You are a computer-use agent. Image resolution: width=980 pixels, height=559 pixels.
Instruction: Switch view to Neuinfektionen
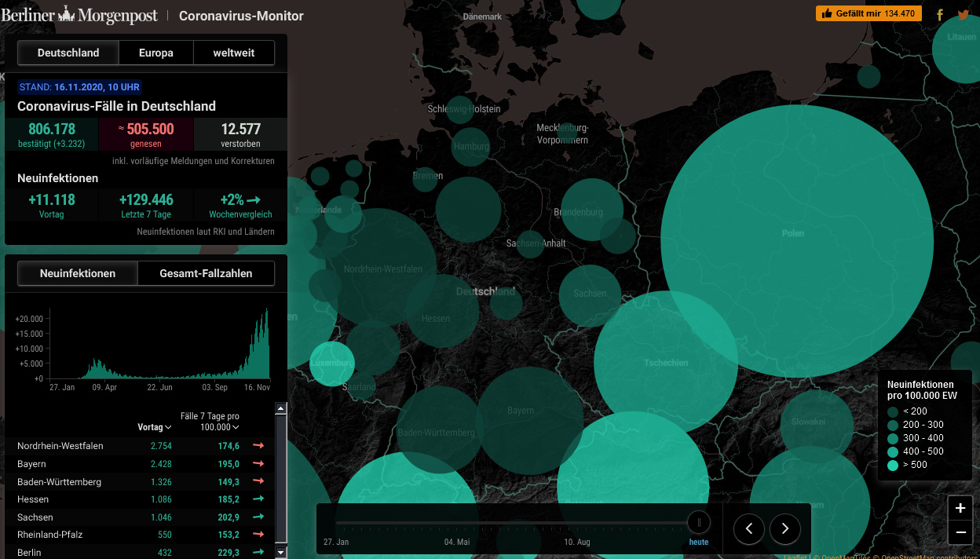[78, 273]
